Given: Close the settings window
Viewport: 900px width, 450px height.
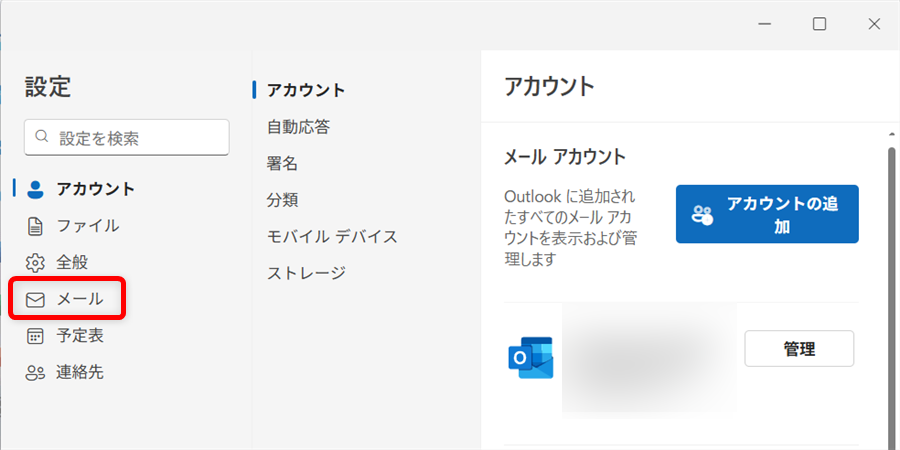Looking at the screenshot, I should point(874,24).
